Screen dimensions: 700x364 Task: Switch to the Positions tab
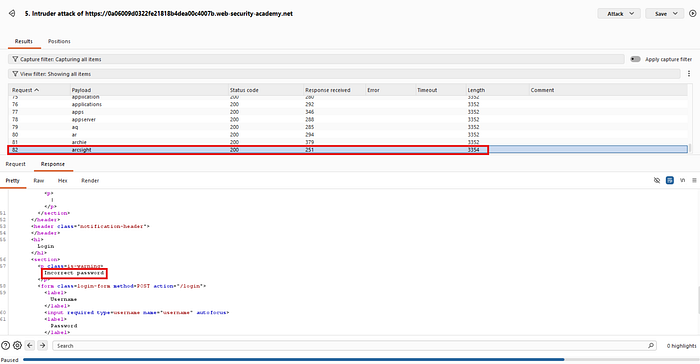pyautogui.click(x=59, y=41)
